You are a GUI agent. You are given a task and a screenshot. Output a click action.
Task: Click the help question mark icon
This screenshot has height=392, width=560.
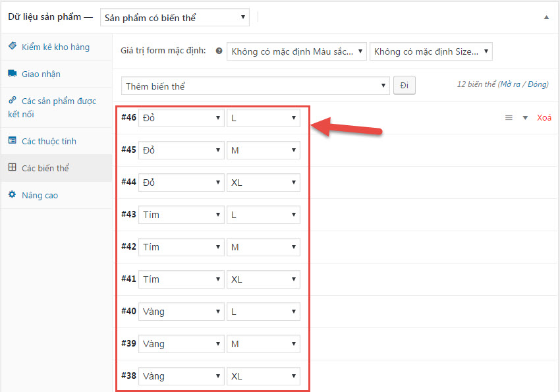click(219, 51)
